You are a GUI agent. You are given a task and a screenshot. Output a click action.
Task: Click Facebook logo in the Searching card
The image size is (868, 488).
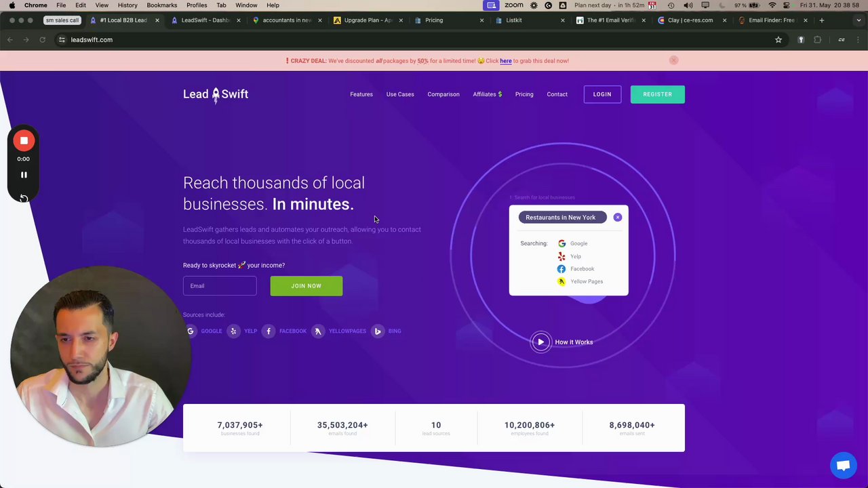coord(561,268)
